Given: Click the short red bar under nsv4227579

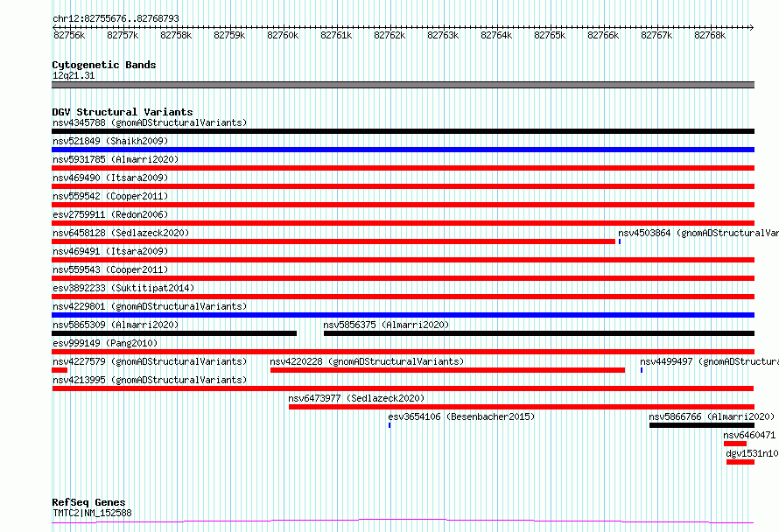Looking at the screenshot, I should coord(60,370).
